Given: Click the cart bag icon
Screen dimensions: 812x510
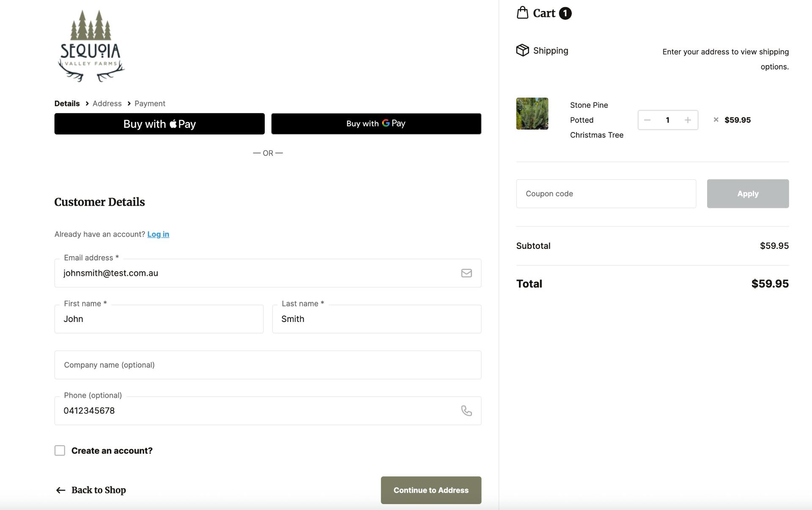Looking at the screenshot, I should (522, 13).
